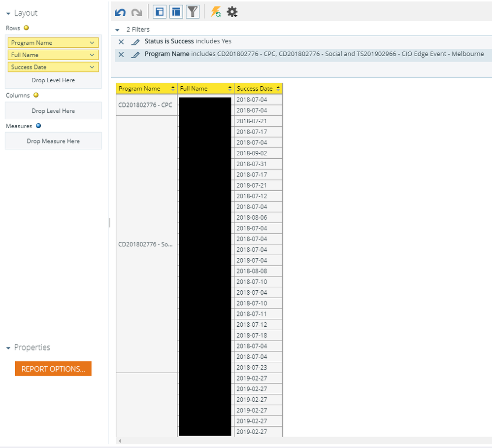492x448 pixels.
Task: Select the CD201802776 - CPC program cell
Action: [x=147, y=105]
